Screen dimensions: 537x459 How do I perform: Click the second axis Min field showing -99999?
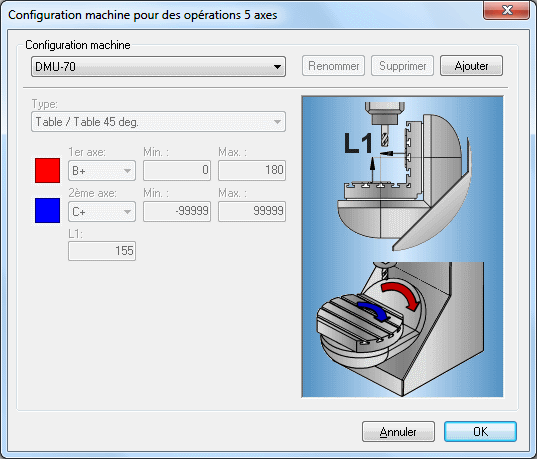[x=177, y=211]
